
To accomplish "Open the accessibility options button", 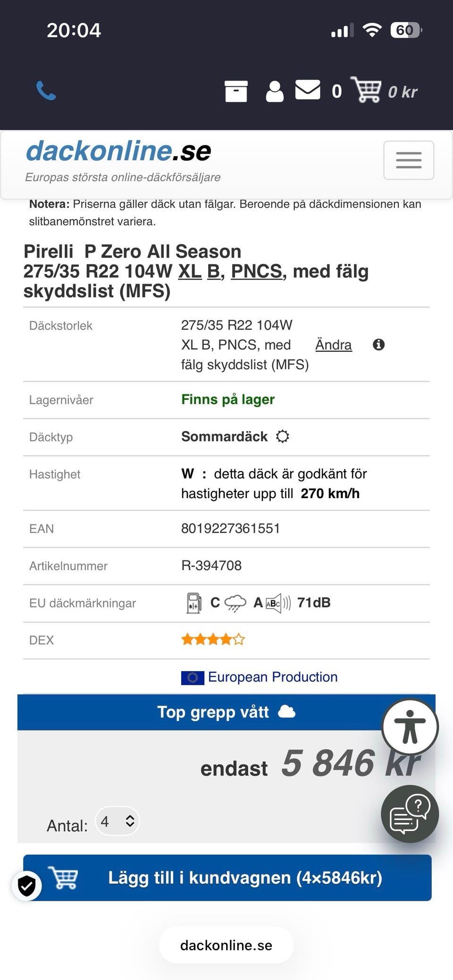I will 410,727.
